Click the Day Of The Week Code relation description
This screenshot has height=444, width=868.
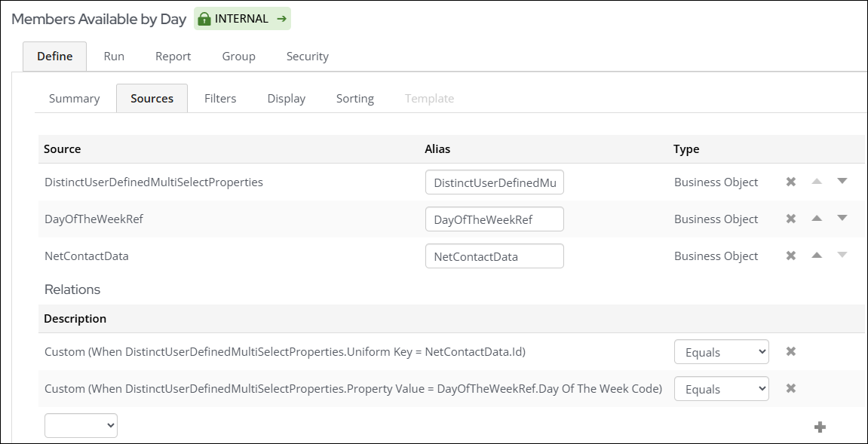pos(353,389)
